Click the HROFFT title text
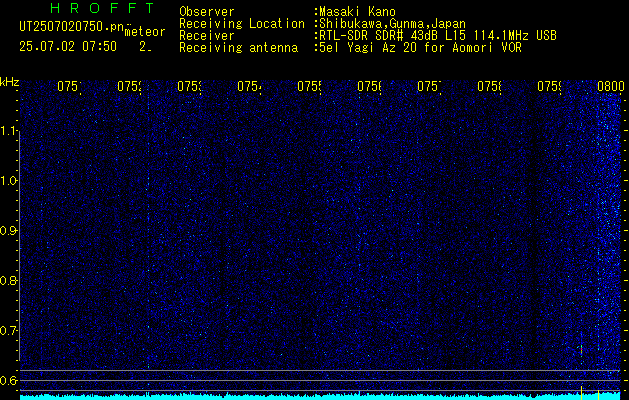The width and height of the screenshot is (629, 400). pyautogui.click(x=103, y=8)
